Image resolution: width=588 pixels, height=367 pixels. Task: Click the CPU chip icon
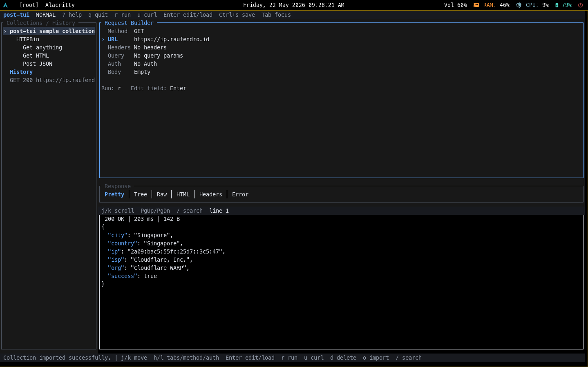pyautogui.click(x=519, y=5)
